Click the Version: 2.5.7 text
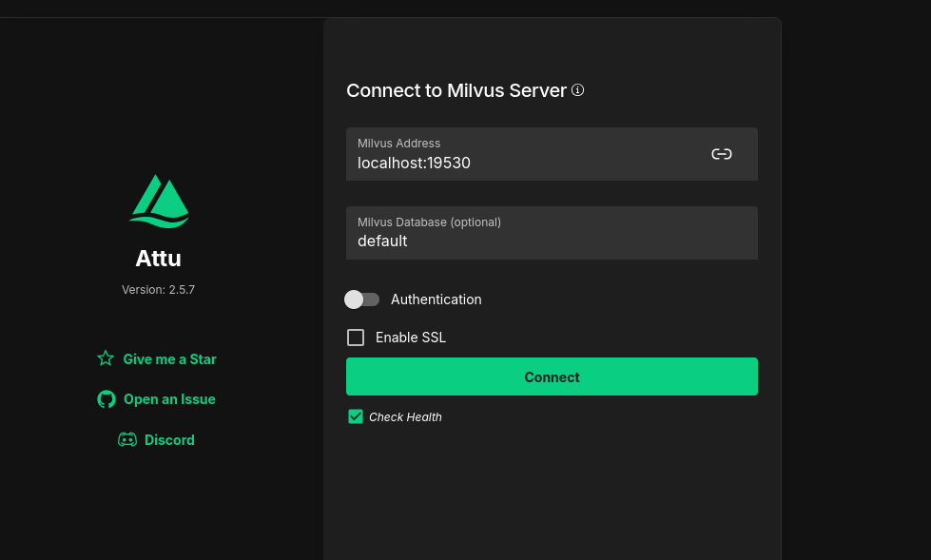931x560 pixels. tap(159, 290)
